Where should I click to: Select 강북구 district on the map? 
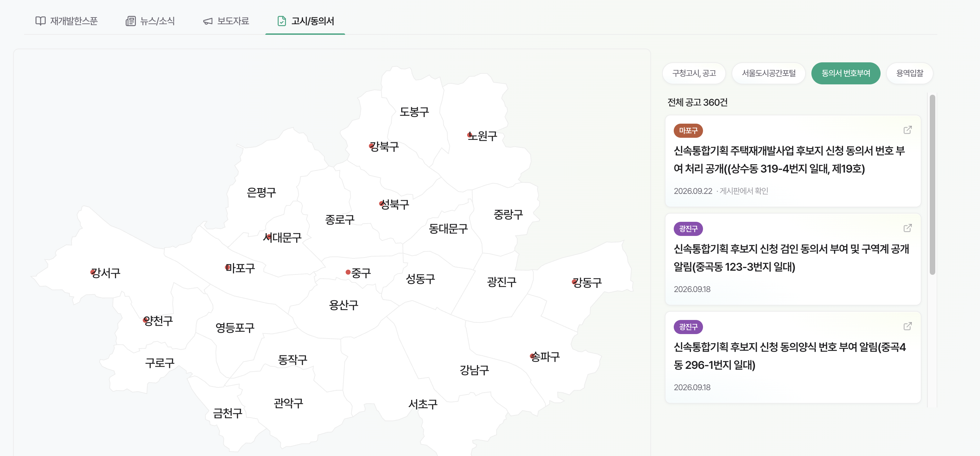click(x=384, y=146)
